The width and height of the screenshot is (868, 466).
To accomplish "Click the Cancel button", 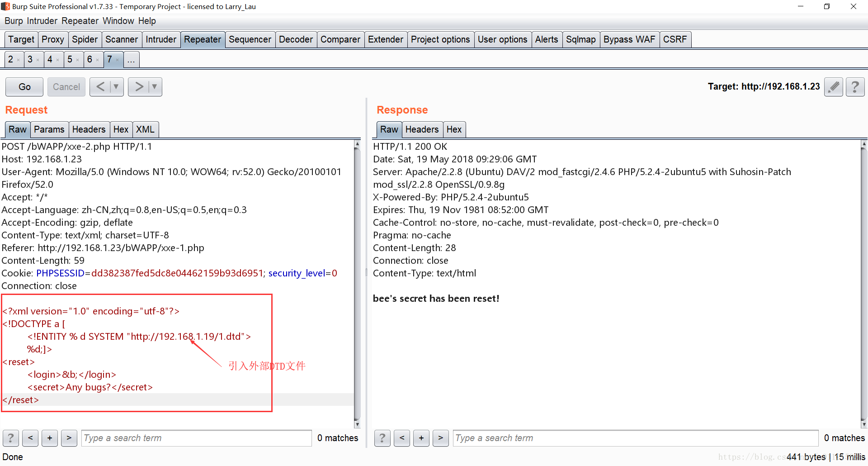I will (66, 87).
